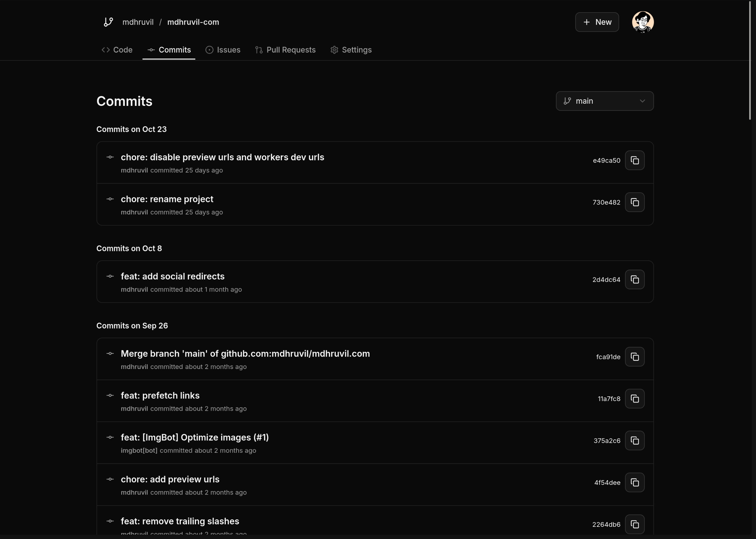Copy commit hash fca91de

pos(635,357)
